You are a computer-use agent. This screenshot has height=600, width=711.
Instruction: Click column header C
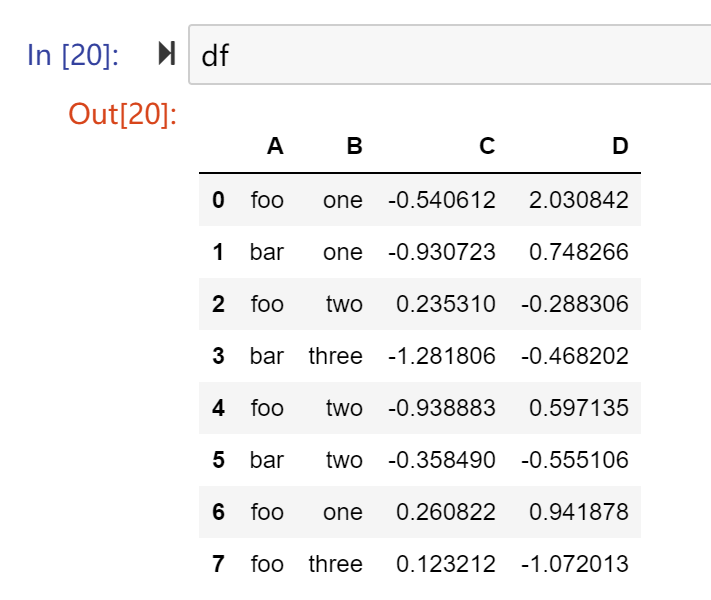pos(487,146)
